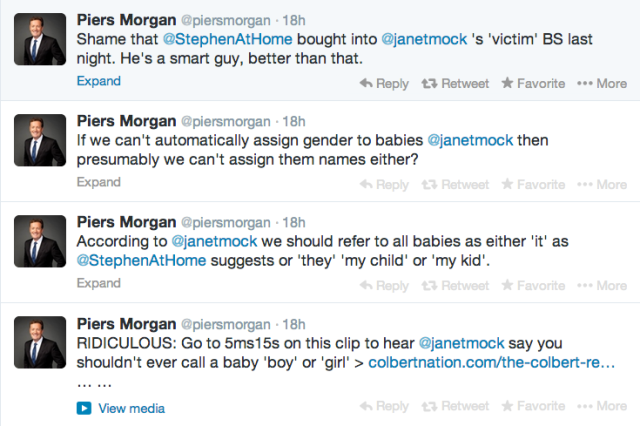Reply to the RIDICULOUS clip tweet

coord(384,406)
